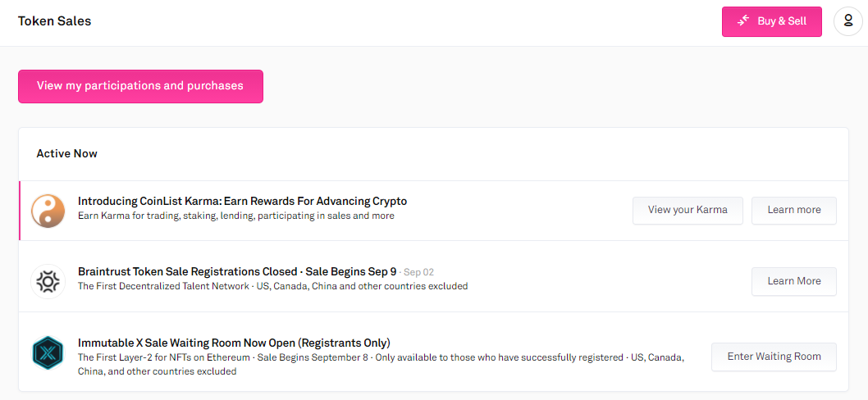Open the Introducing CoinList Karma headline
Image resolution: width=868 pixels, height=400 pixels.
242,202
